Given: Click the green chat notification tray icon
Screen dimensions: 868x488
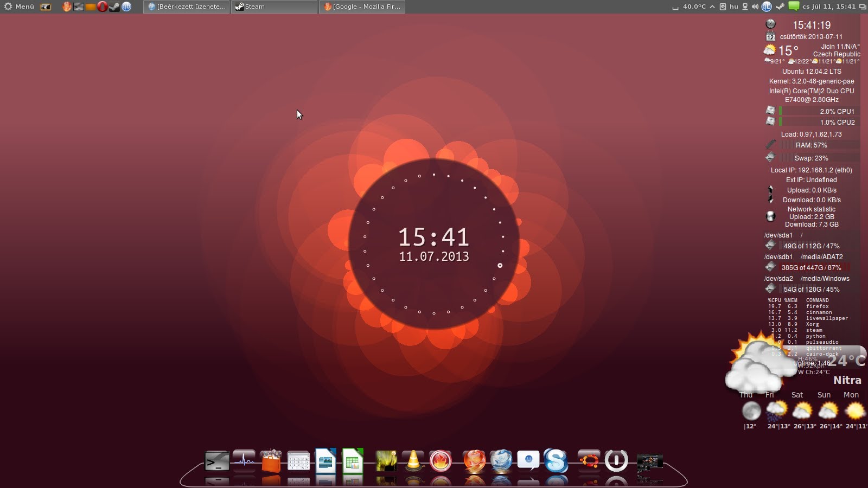Looking at the screenshot, I should 794,7.
